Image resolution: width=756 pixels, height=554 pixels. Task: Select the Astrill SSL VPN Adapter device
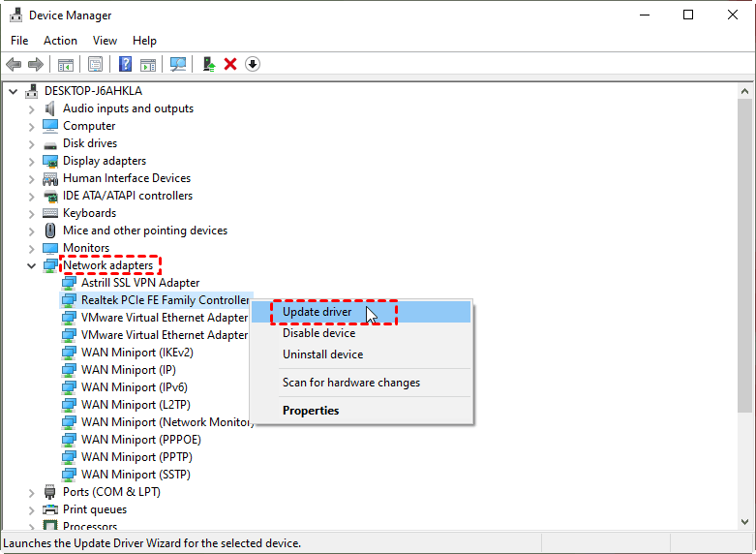click(140, 283)
